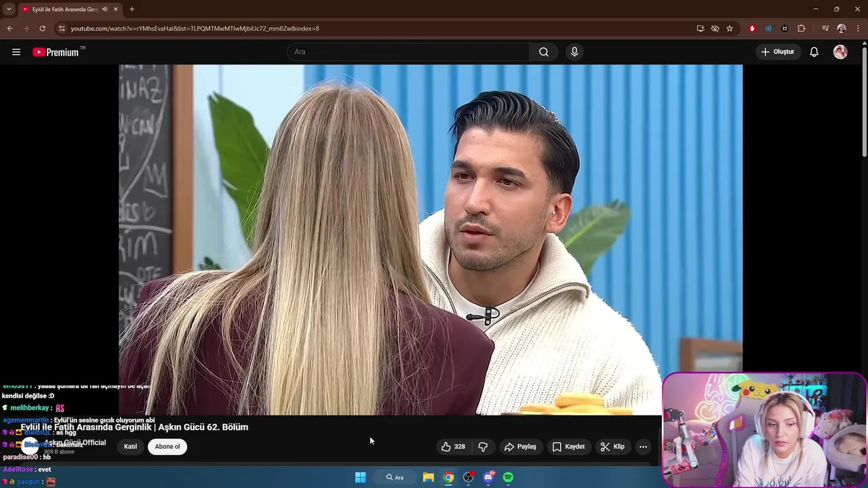Viewport: 868px width, 488px height.
Task: View site information icon in address bar
Action: coord(62,28)
